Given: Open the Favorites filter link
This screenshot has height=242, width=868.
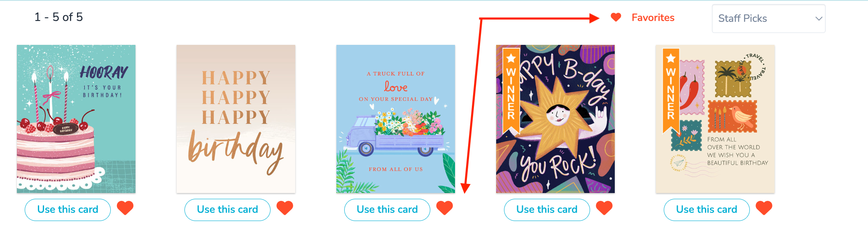Looking at the screenshot, I should pos(653,18).
